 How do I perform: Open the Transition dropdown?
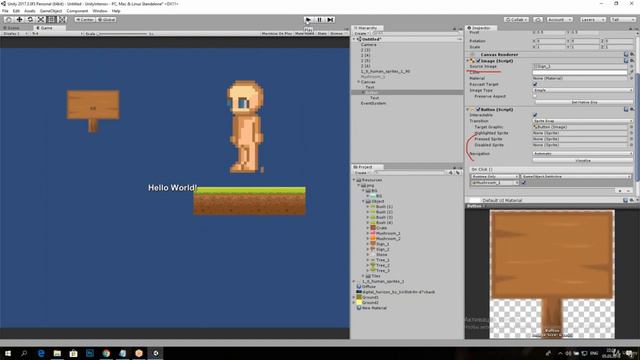click(x=583, y=121)
